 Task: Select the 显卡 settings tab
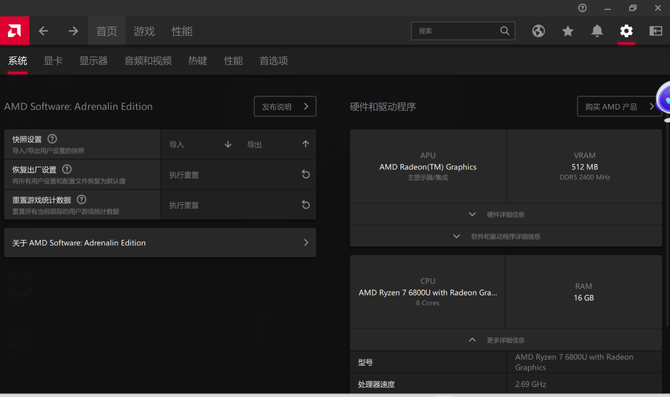click(x=53, y=61)
